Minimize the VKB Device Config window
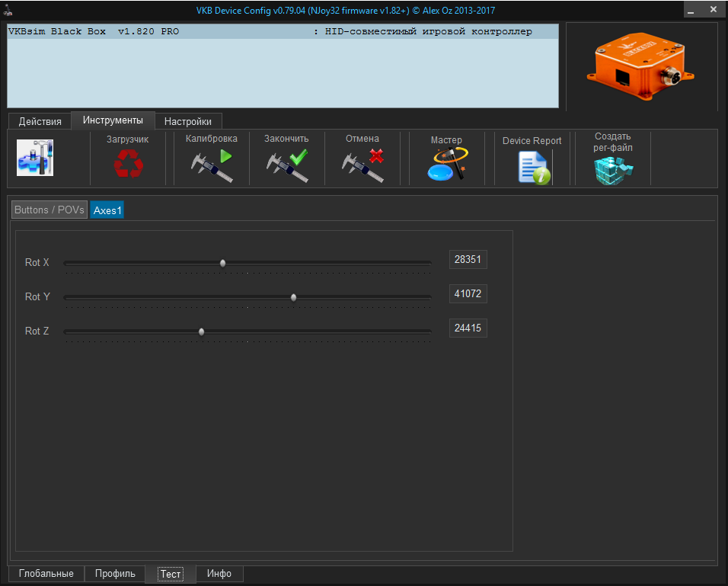Image resolution: width=728 pixels, height=586 pixels. point(691,10)
